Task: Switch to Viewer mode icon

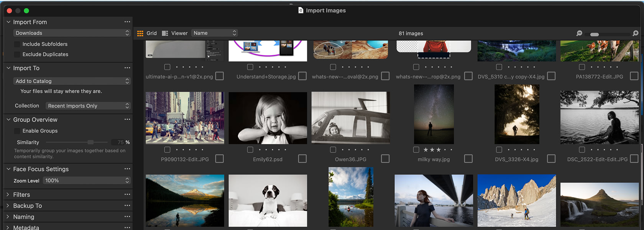Action: point(165,33)
